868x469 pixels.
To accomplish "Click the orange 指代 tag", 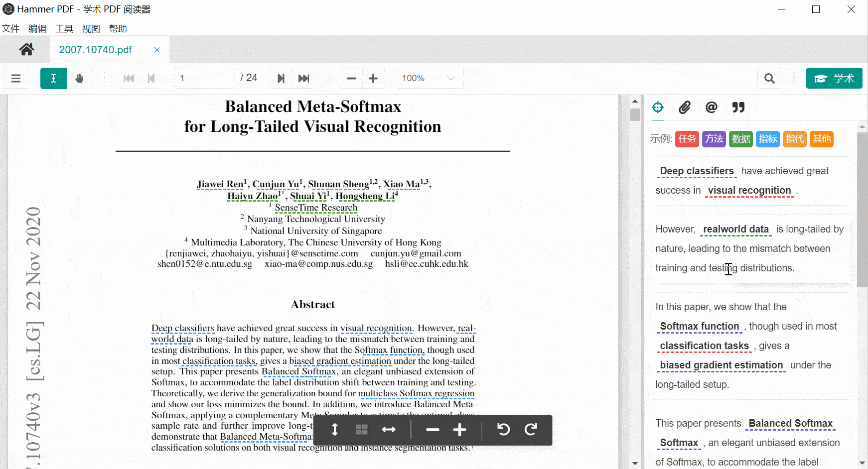I will click(795, 139).
